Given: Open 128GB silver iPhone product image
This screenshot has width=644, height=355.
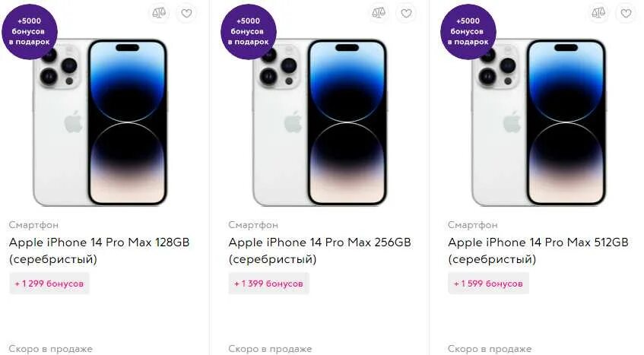Looking at the screenshot, I should 100,122.
